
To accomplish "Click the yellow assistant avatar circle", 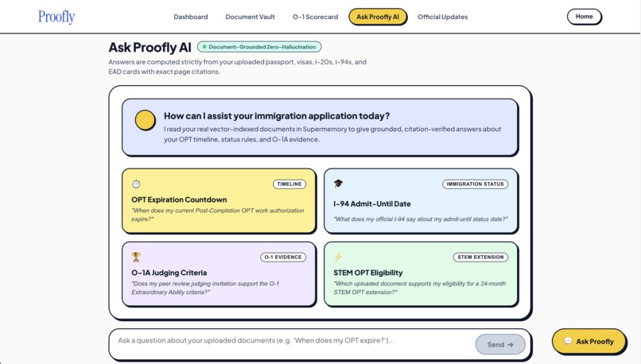I will click(145, 120).
